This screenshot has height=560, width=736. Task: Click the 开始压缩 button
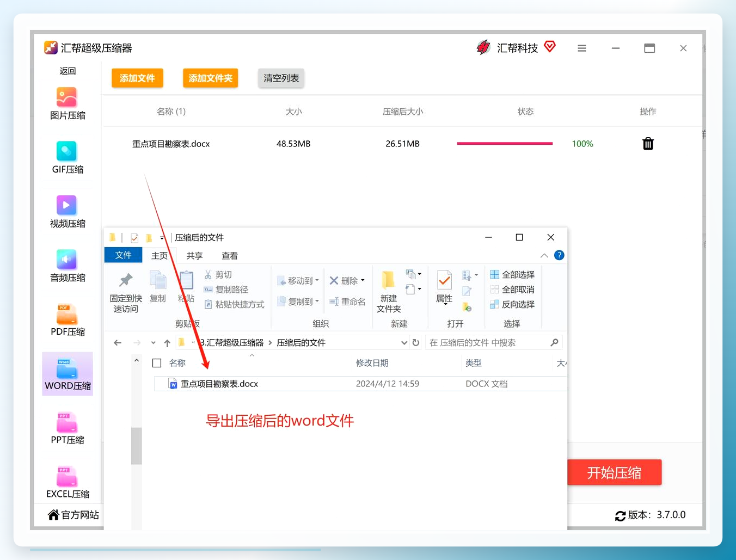(x=614, y=472)
